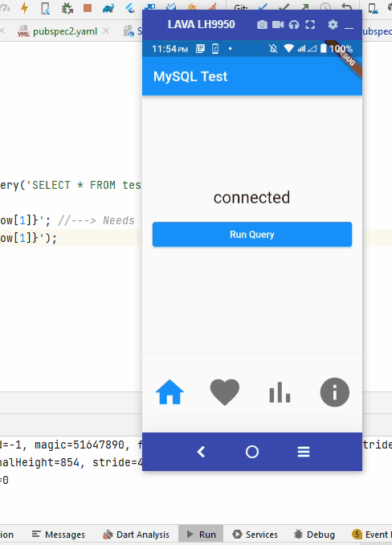This screenshot has height=545, width=392.
Task: Open the Dart Analysis tool window
Action: pyautogui.click(x=136, y=535)
